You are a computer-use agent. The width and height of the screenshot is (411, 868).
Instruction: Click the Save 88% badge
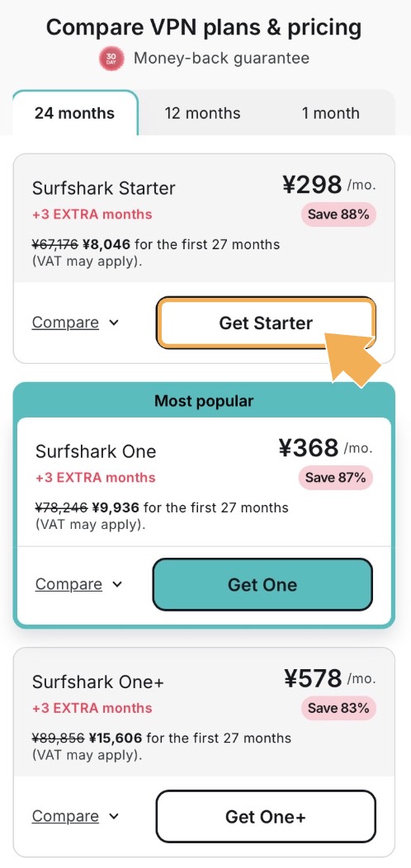coord(338,215)
